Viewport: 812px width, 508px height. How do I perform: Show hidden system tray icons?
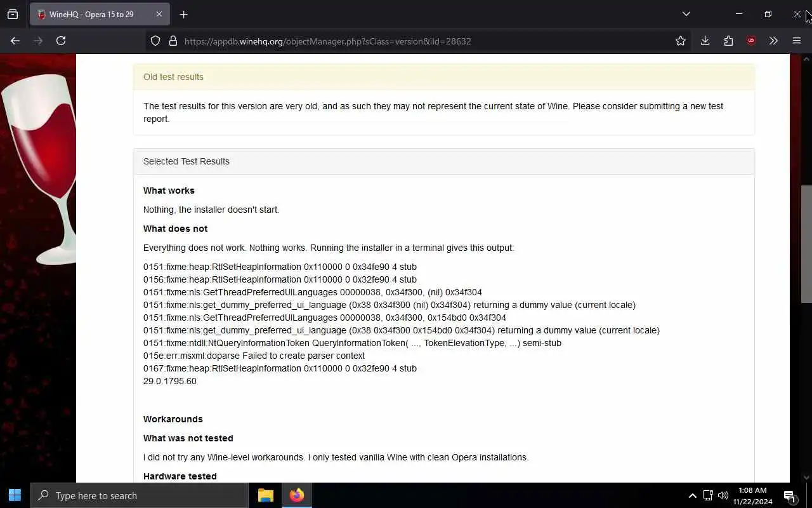coord(693,495)
